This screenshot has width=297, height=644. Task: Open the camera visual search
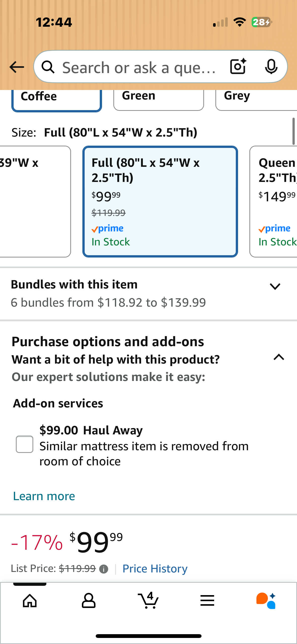click(x=238, y=67)
